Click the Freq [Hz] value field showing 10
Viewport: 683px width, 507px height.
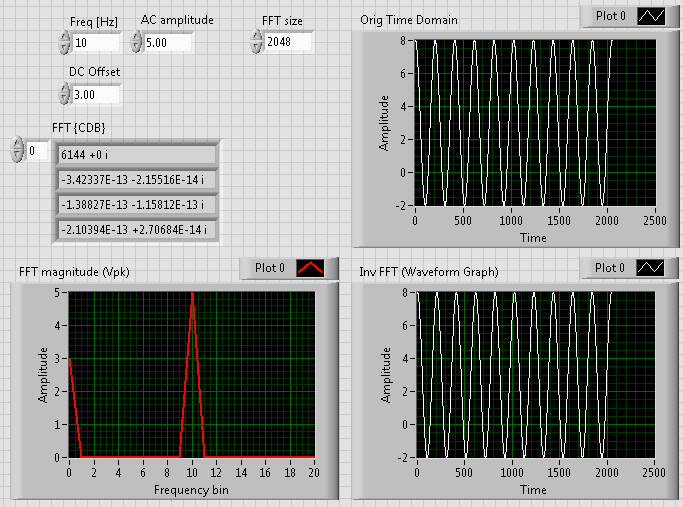96,43
